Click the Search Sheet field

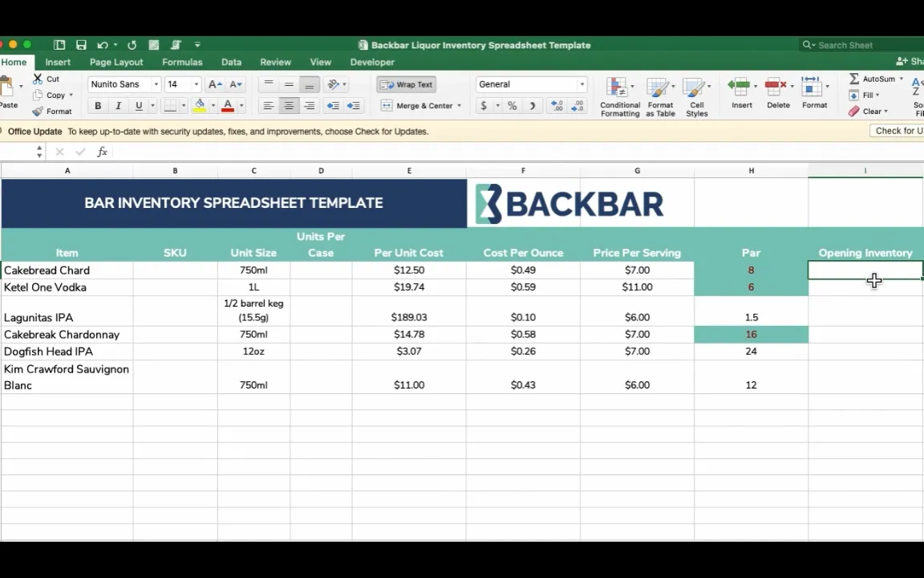click(x=863, y=45)
